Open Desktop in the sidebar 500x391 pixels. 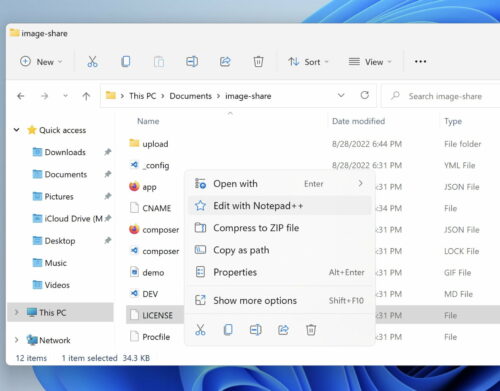[60, 241]
